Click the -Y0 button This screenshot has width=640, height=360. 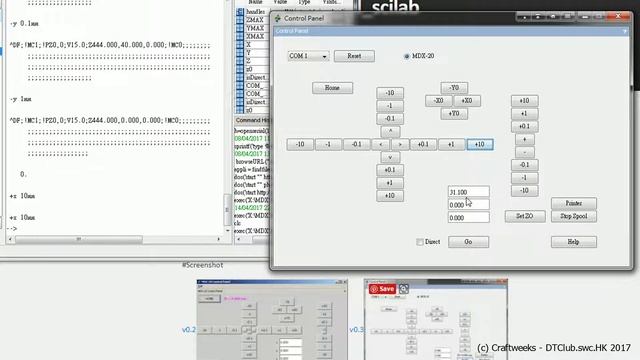(x=454, y=88)
